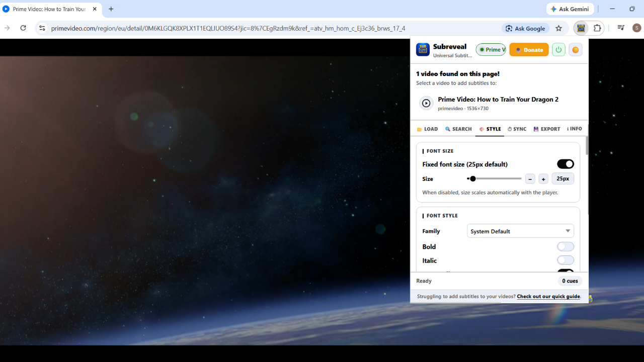This screenshot has height=362, width=644.
Task: Select 'Prime Video: How to Train Your Dragon 2' video
Action: [499, 103]
